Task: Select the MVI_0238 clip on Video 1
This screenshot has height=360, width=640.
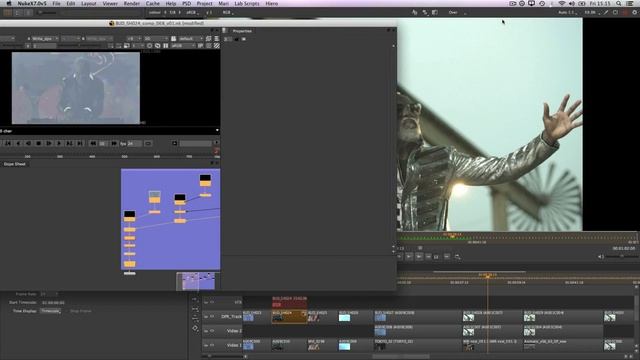Action: tap(322, 345)
